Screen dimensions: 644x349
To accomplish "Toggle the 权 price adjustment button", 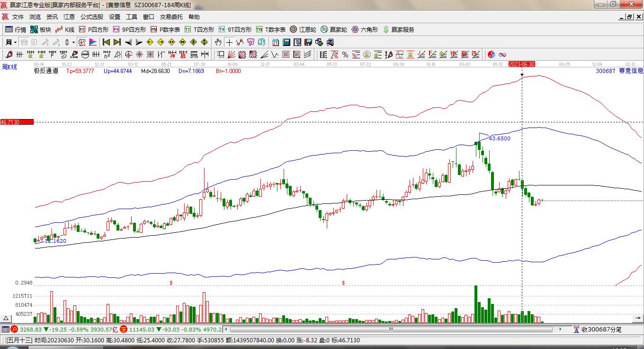I will coord(82,42).
